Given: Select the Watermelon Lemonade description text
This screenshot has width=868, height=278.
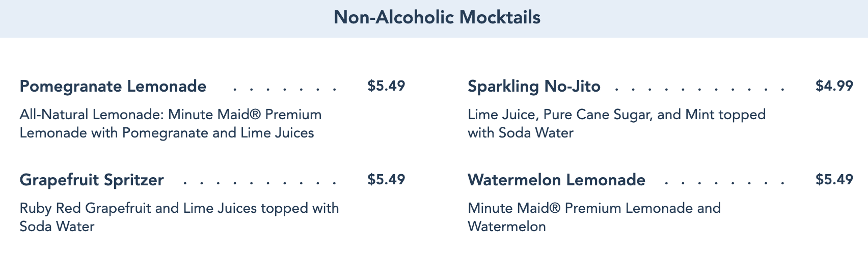Looking at the screenshot, I should tap(594, 217).
